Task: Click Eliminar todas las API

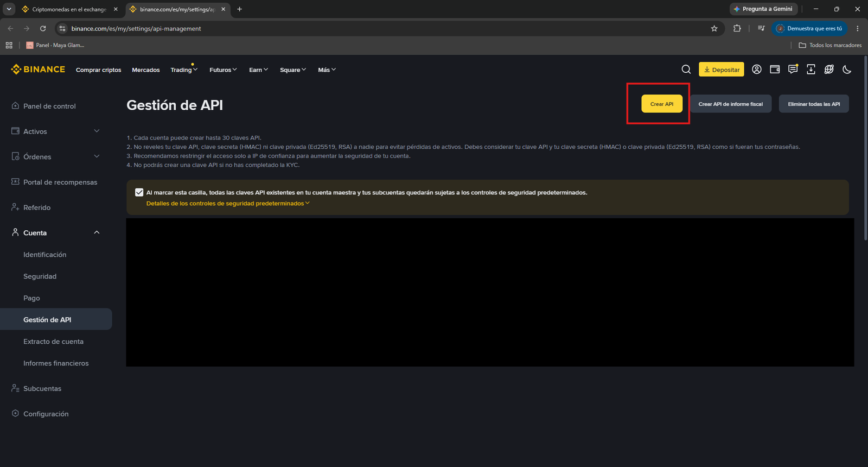Action: pos(814,104)
